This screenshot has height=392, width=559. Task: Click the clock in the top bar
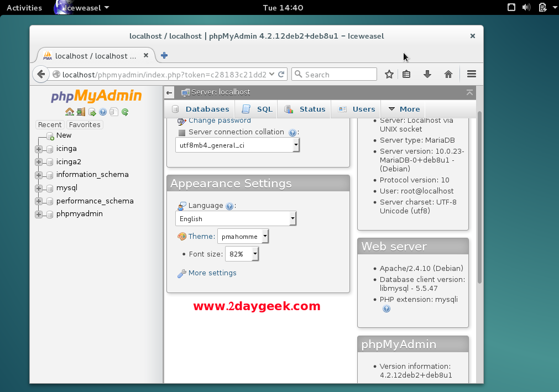pyautogui.click(x=283, y=8)
